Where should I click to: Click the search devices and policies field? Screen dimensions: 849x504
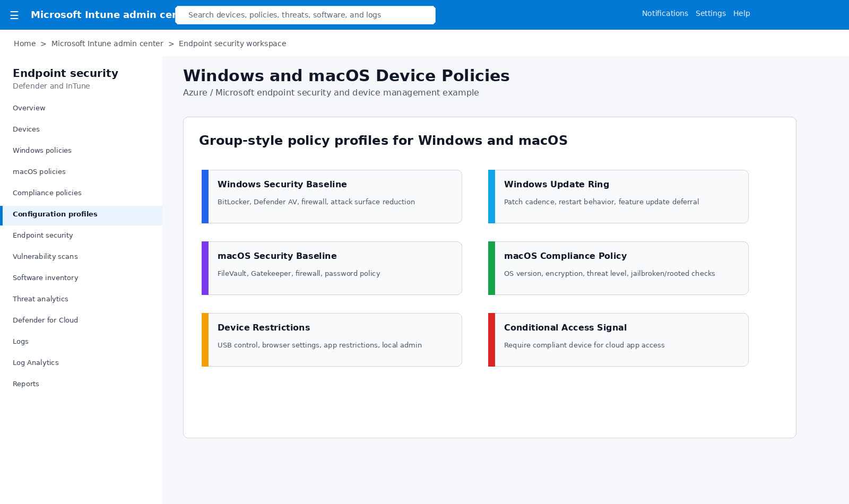coord(305,15)
